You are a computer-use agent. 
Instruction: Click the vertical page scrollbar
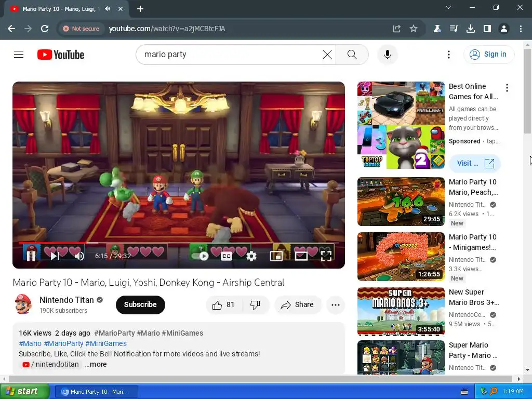pyautogui.click(x=527, y=91)
